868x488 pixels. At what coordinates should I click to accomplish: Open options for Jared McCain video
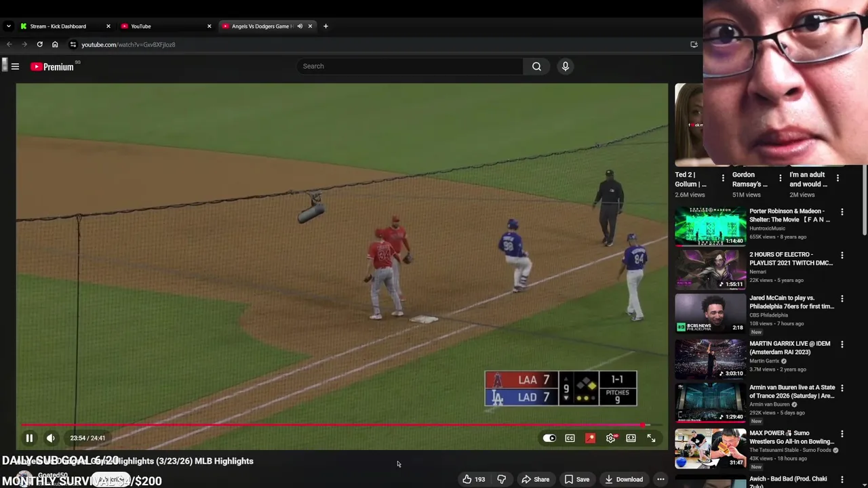tap(842, 299)
